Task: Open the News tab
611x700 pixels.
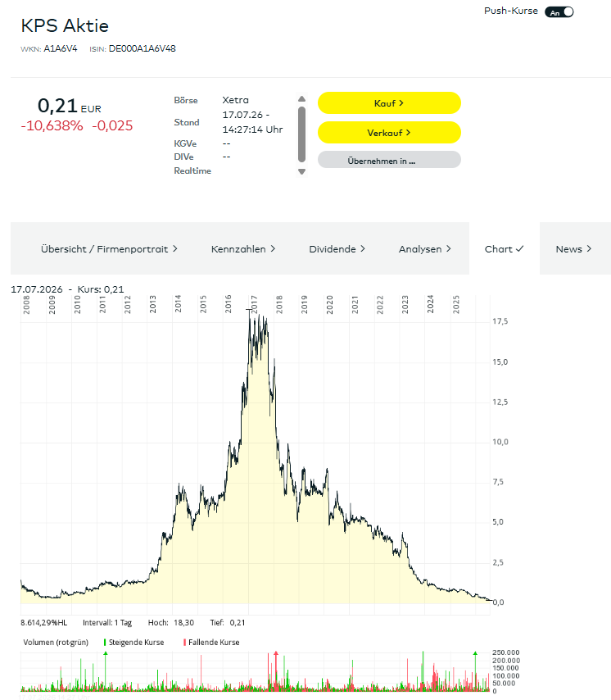Action: [x=573, y=249]
